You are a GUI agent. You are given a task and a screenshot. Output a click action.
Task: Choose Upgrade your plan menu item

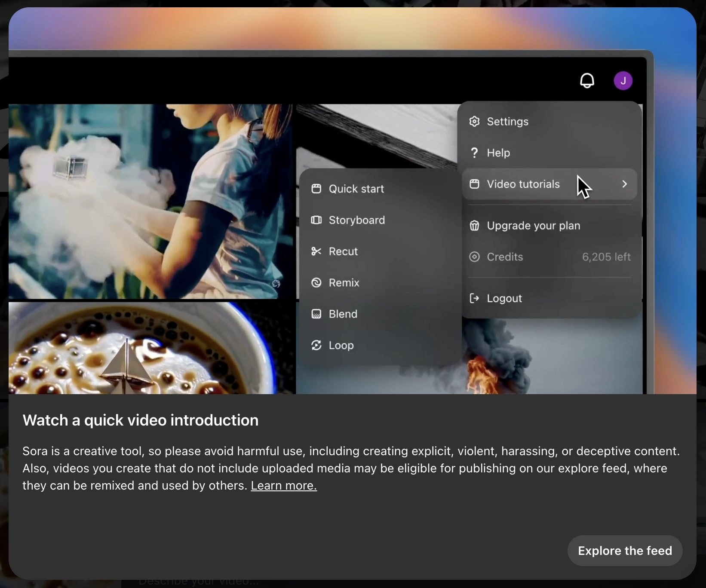click(x=533, y=226)
